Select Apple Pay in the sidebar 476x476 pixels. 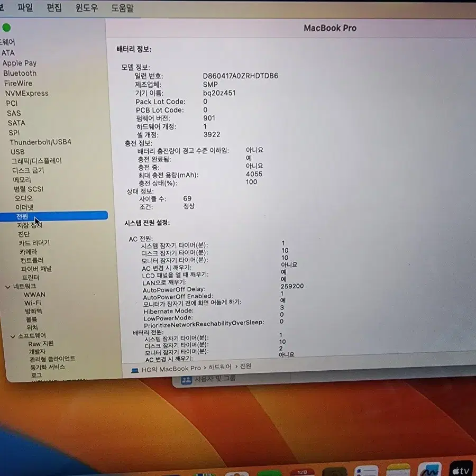(x=20, y=63)
